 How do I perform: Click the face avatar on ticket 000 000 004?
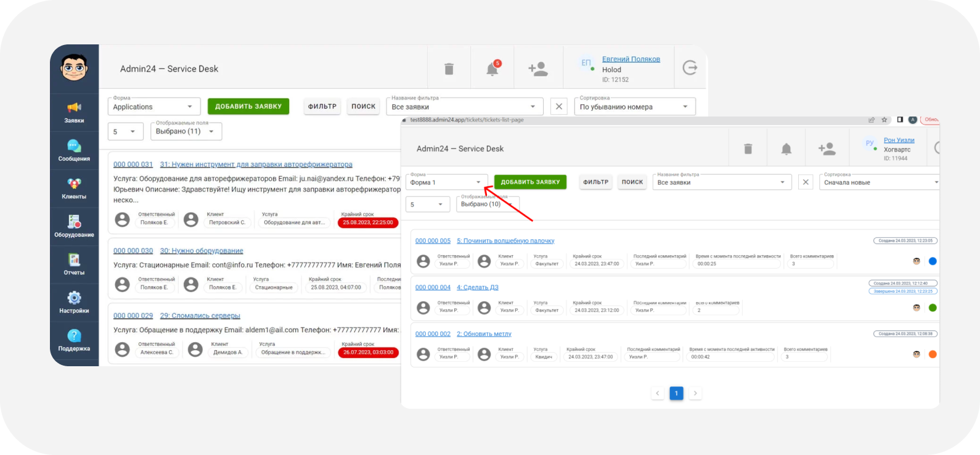coord(917,308)
